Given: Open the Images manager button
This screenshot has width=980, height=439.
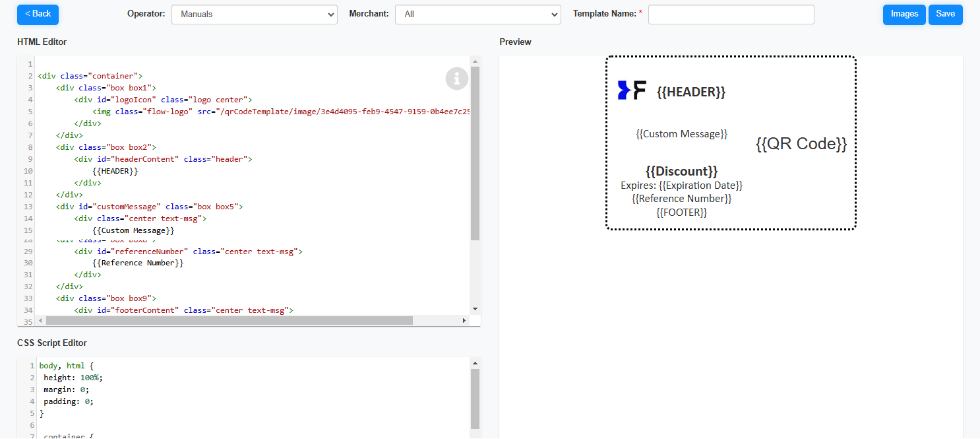Looking at the screenshot, I should coord(904,15).
